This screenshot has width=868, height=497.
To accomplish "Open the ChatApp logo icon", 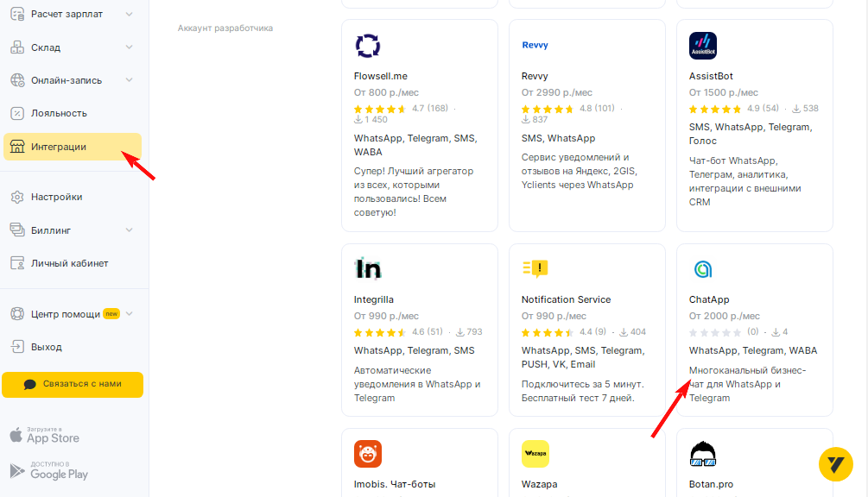I will 703,269.
